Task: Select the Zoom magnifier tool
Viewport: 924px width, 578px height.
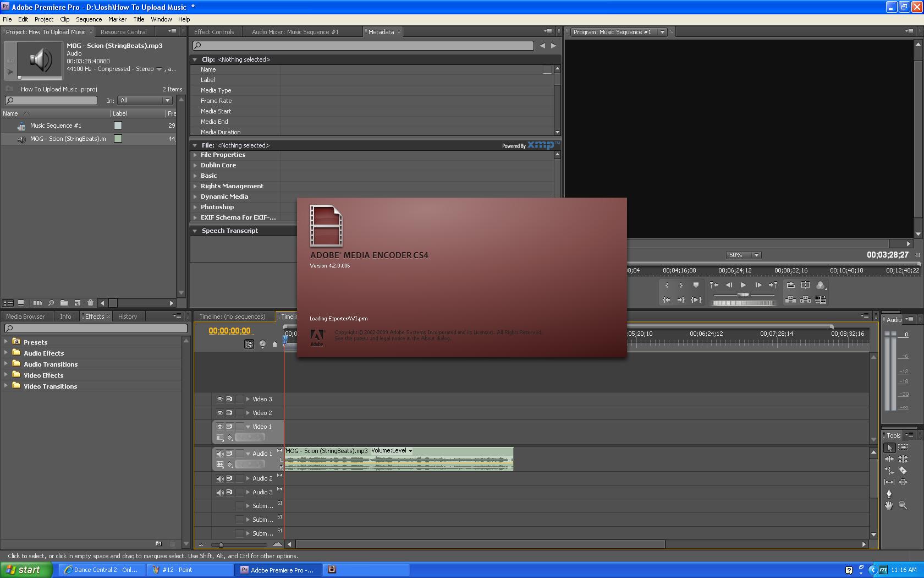Action: pos(903,505)
